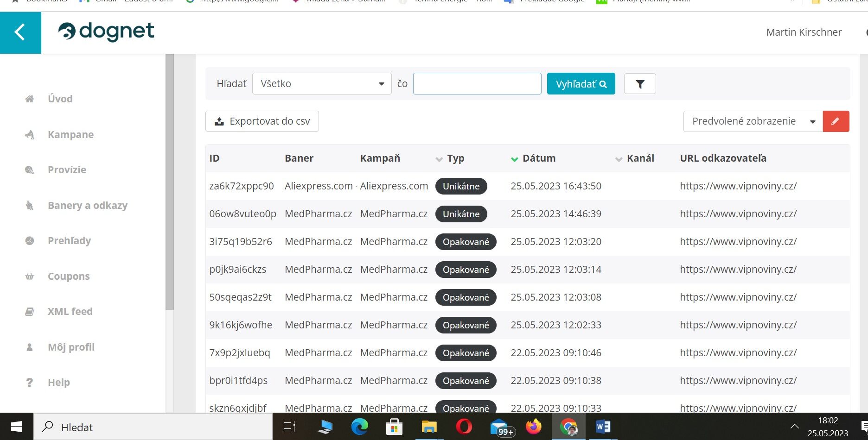The height and width of the screenshot is (440, 868).
Task: Click Exportovat do csv button
Action: (262, 121)
